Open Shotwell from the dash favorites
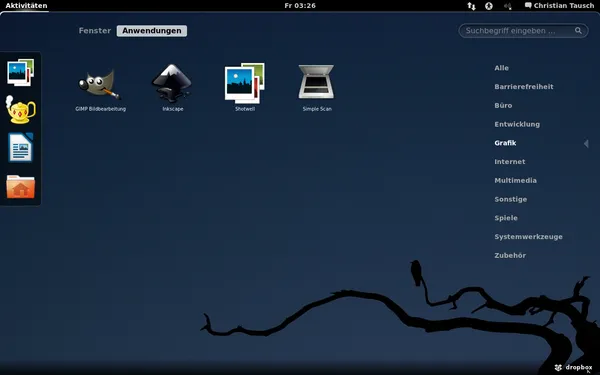This screenshot has height=375, width=600. (21, 72)
